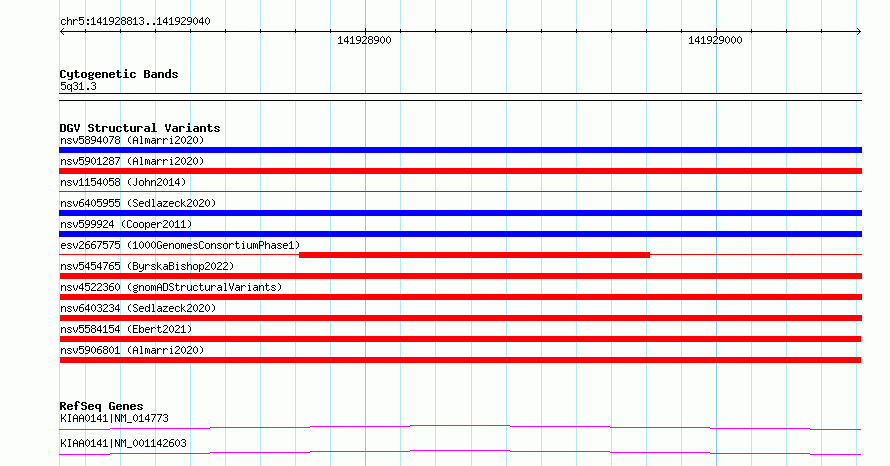890x466 pixels.
Task: Click the thin red line of nsv1154058
Action: click(x=460, y=192)
